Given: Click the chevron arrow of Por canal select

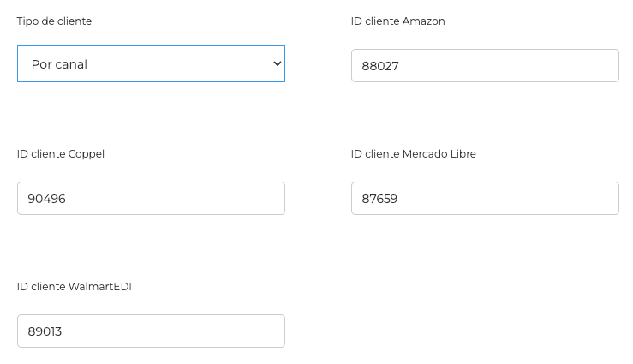Looking at the screenshot, I should pos(277,63).
